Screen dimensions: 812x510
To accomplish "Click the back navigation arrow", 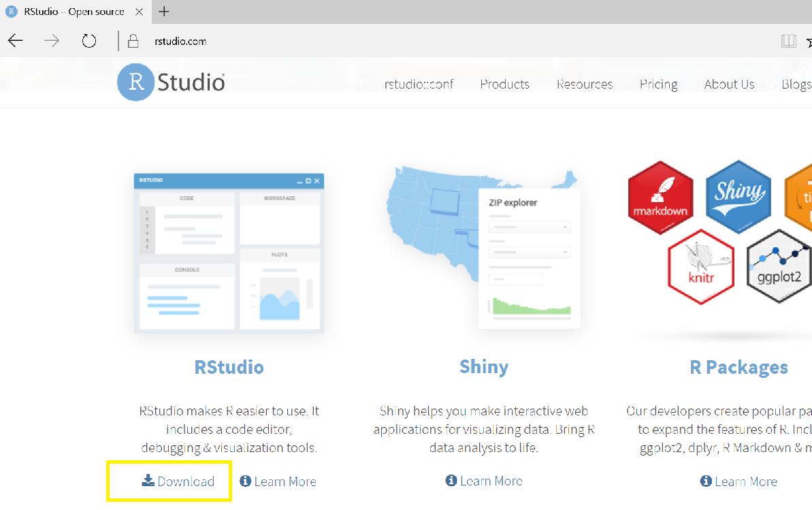I will pos(15,41).
